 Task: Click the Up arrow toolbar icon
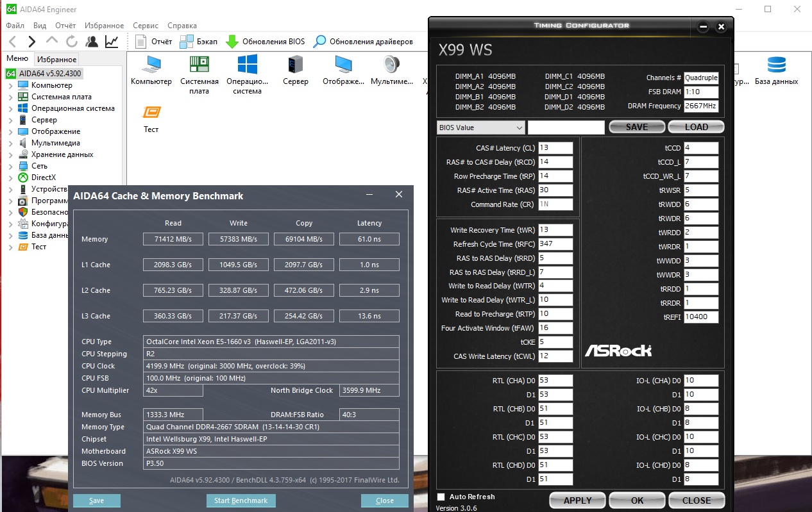52,41
